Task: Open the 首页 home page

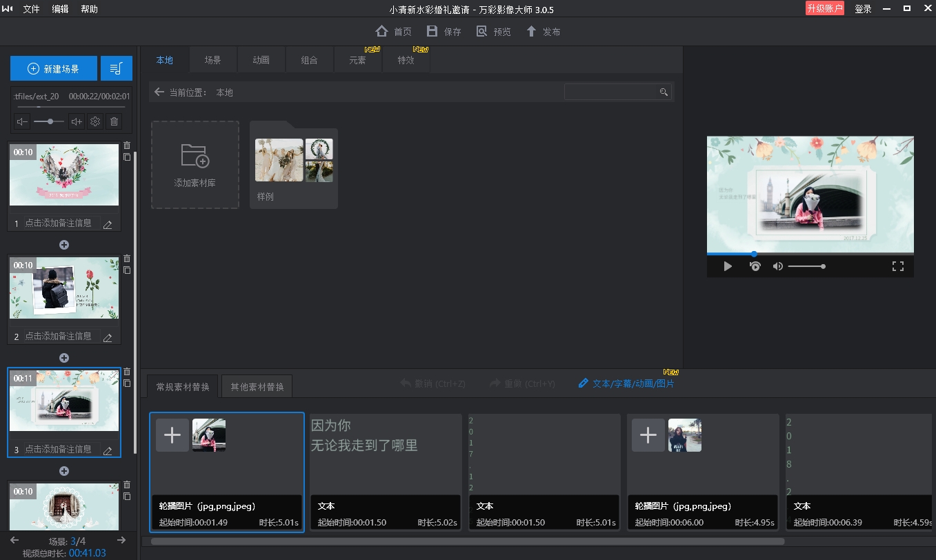Action: click(393, 32)
